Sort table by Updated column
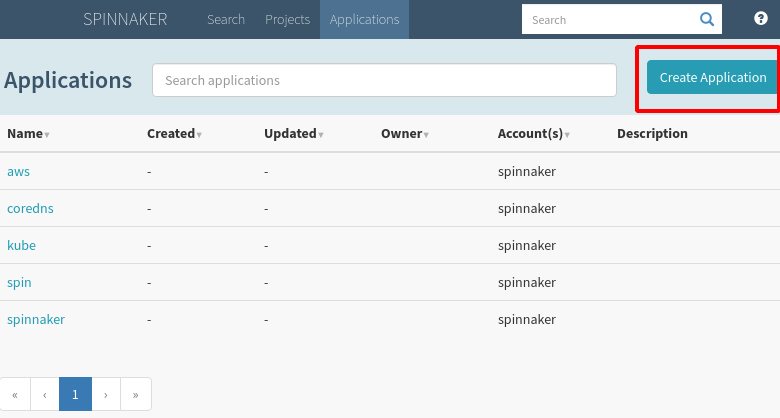Screen dimensions: 780x418 293,133
